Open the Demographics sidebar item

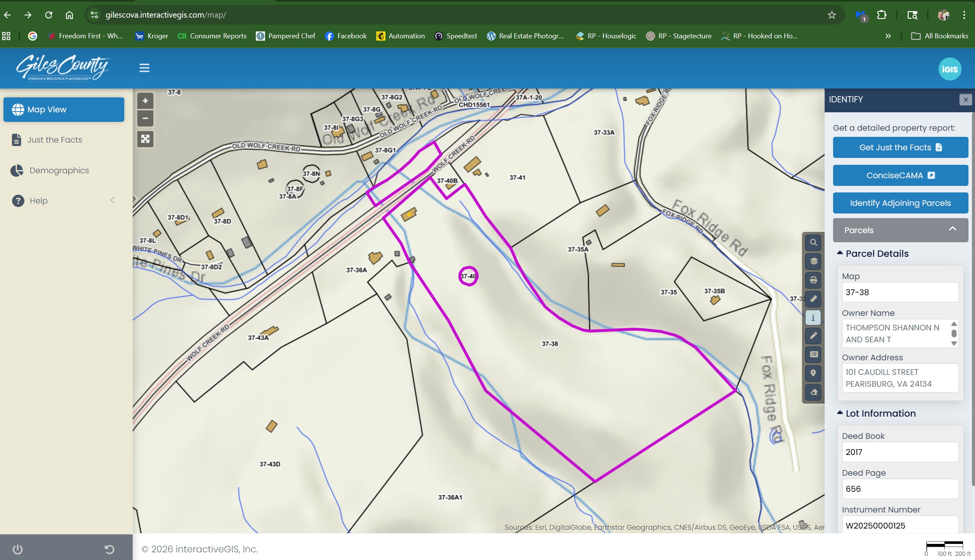(59, 171)
